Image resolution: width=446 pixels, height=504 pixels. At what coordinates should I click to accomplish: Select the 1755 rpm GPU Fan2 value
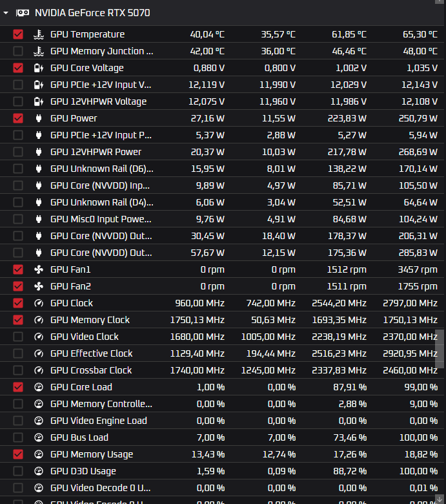418,286
